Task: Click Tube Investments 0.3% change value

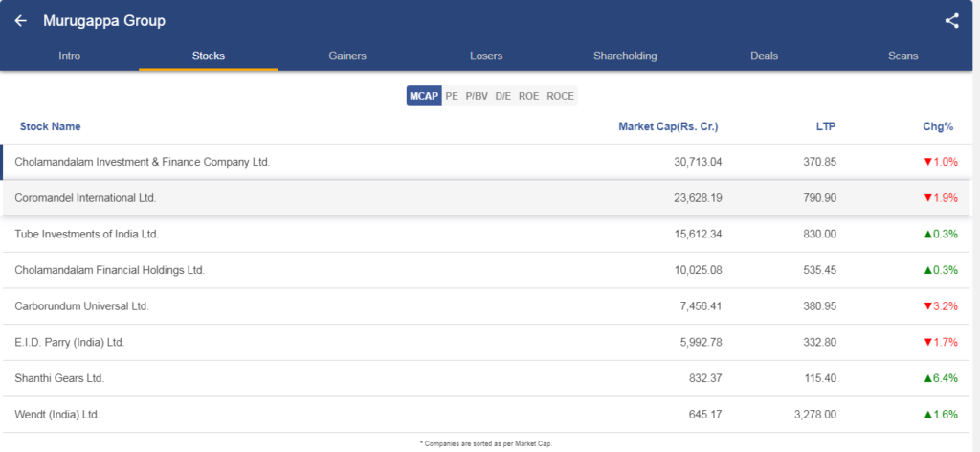Action: pyautogui.click(x=941, y=235)
